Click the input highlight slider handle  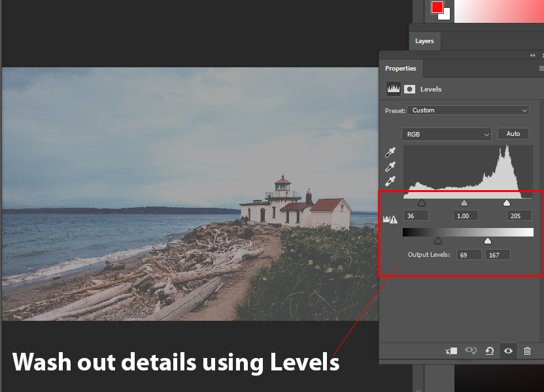[x=507, y=203]
